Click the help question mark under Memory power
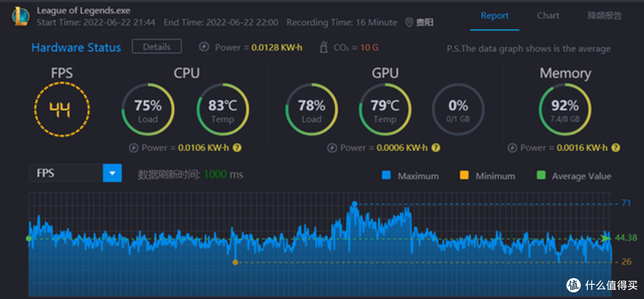The width and height of the screenshot is (644, 299). click(x=615, y=147)
